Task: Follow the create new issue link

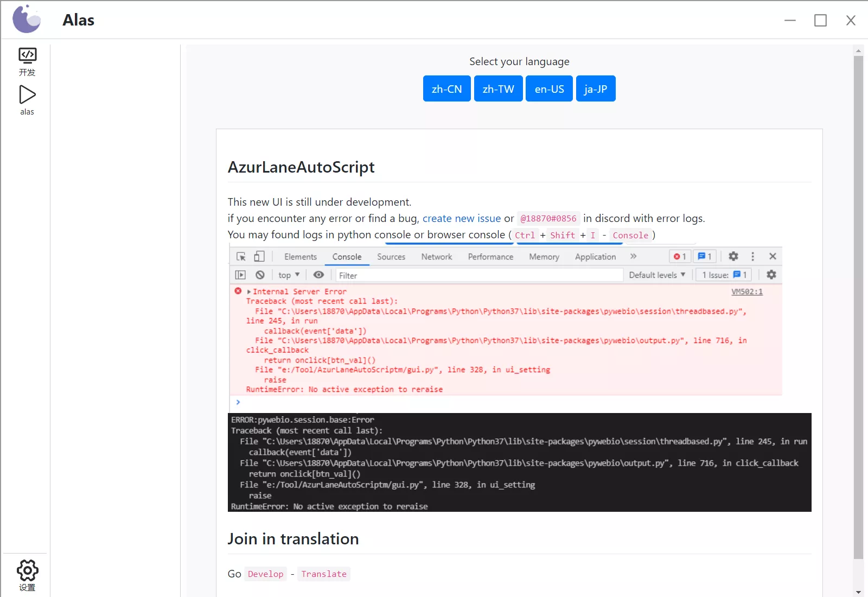Action: click(461, 218)
